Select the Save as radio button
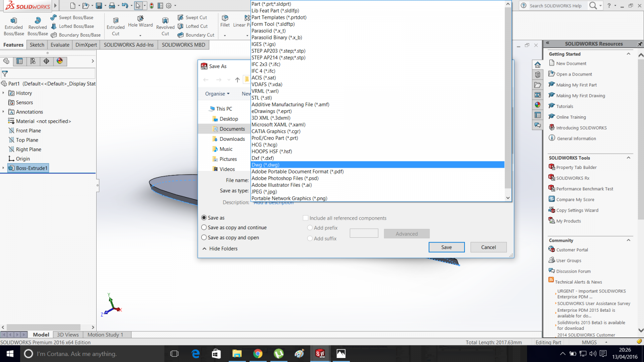This screenshot has height=362, width=644. tap(204, 218)
